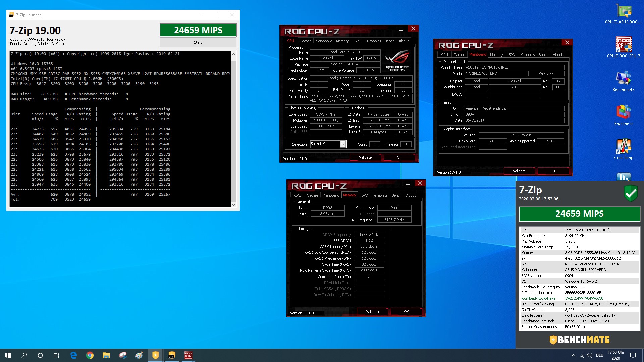Show hidden system tray icons

(573, 355)
